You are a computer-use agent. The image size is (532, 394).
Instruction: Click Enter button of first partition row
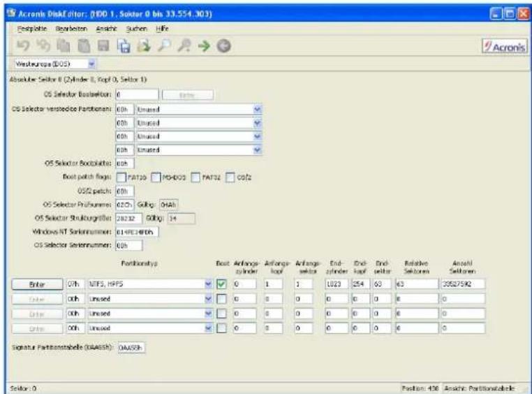click(37, 284)
